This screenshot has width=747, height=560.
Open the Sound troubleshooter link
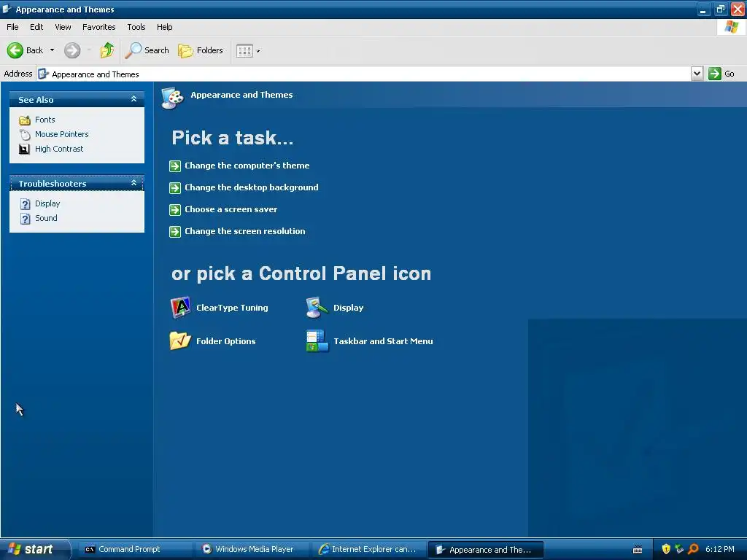coord(46,218)
